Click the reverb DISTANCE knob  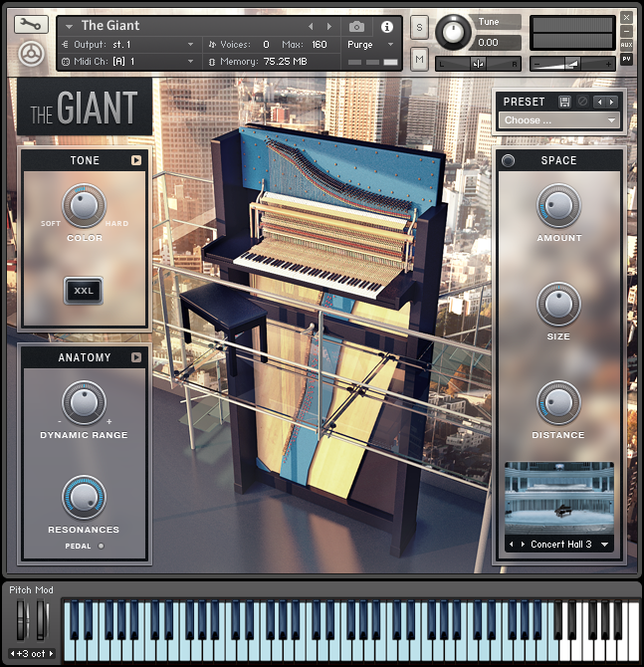pyautogui.click(x=558, y=402)
